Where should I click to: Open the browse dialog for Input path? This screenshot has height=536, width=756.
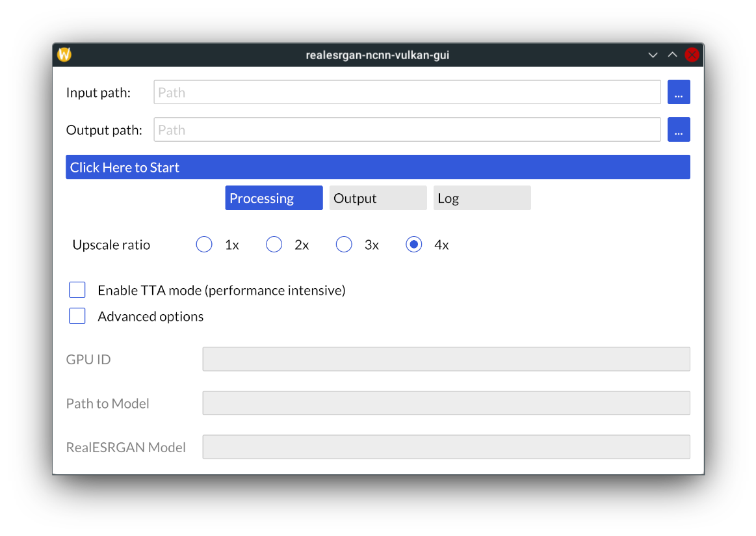tap(679, 92)
